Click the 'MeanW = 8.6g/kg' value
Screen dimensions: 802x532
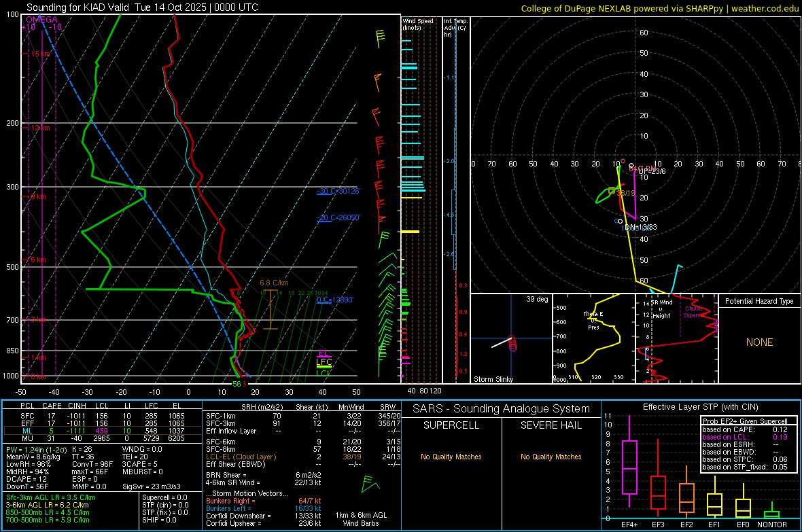click(33, 457)
